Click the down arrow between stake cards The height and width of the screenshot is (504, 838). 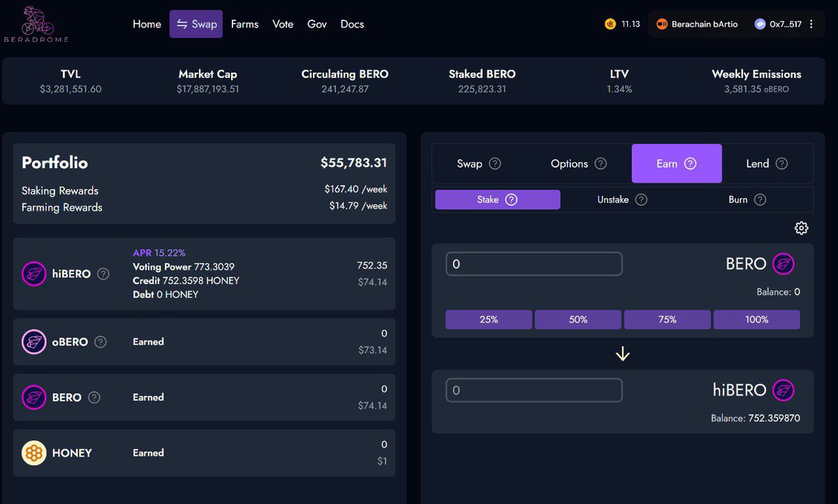623,355
